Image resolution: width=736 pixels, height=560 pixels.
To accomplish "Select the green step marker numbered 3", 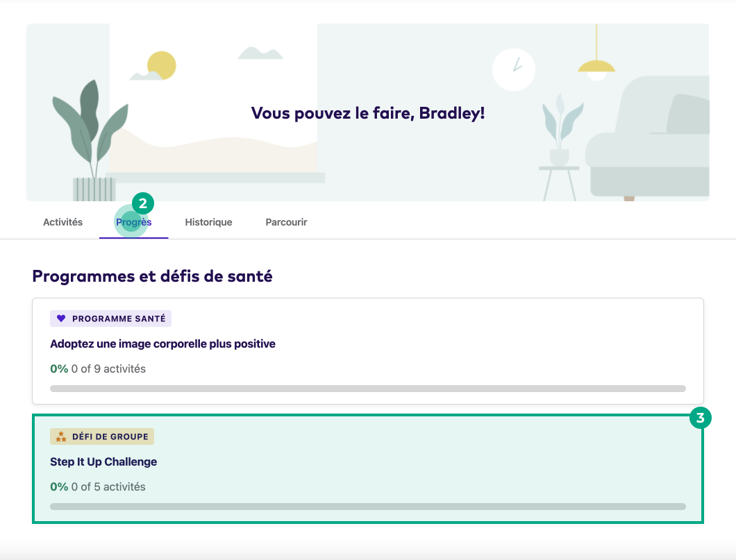I will tap(701, 418).
